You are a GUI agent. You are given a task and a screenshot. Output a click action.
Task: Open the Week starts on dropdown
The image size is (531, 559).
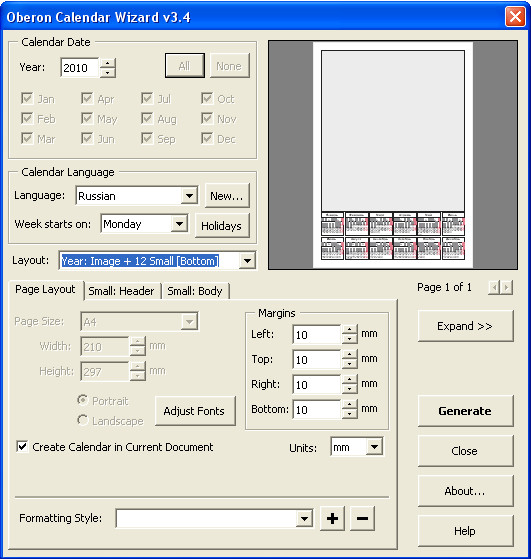click(179, 224)
